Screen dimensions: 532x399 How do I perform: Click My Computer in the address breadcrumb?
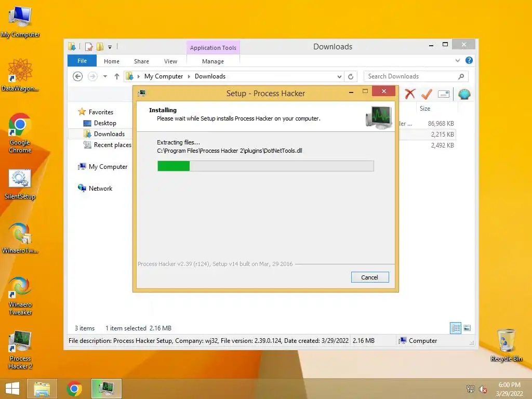pos(164,76)
